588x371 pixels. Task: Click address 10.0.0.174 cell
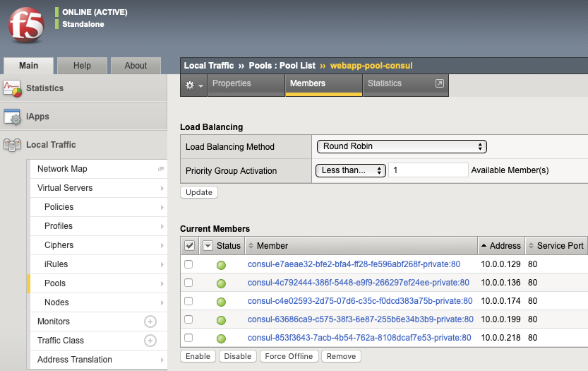coord(500,301)
